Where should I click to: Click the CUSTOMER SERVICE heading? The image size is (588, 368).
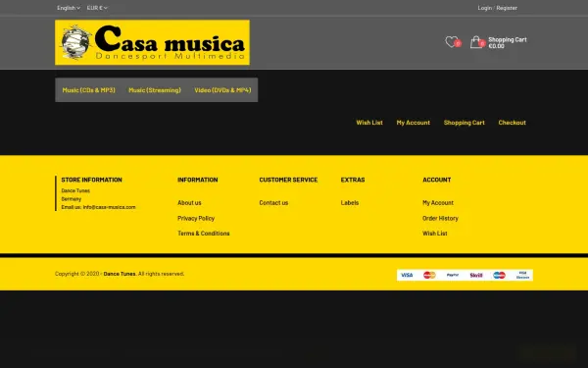[288, 180]
